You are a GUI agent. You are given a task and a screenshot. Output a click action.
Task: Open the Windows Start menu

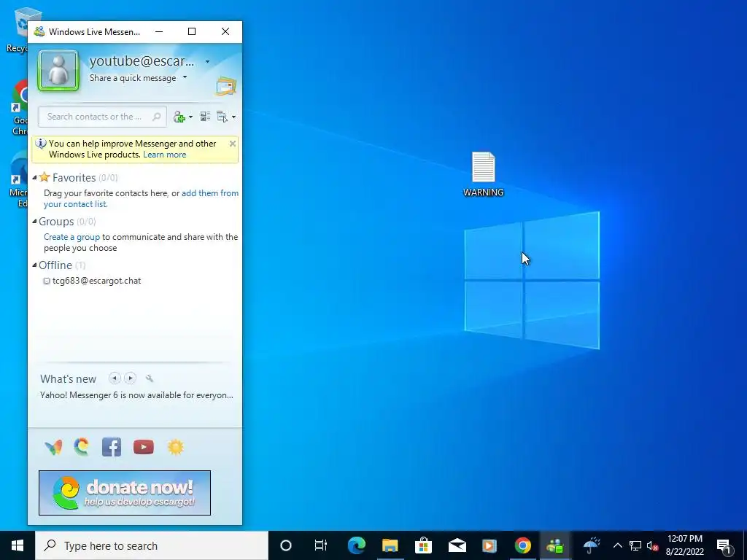[18, 545]
